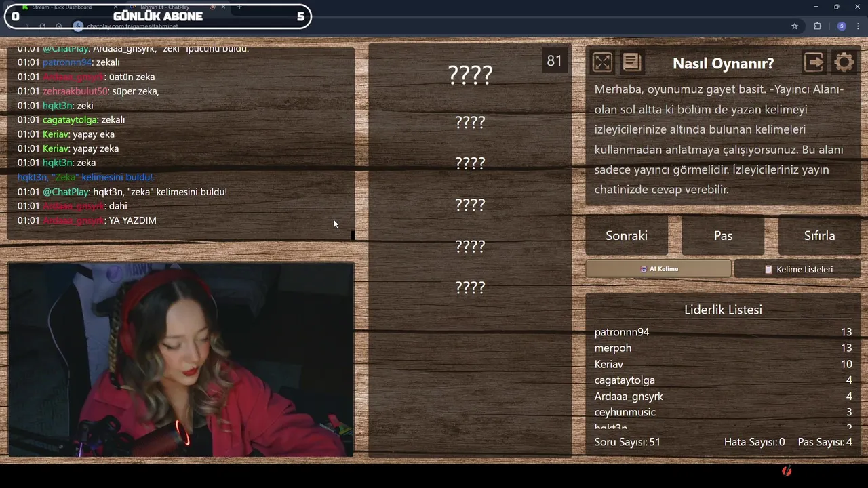Click patronnn94 'zekalı' chat message
The image size is (868, 488).
tap(68, 62)
